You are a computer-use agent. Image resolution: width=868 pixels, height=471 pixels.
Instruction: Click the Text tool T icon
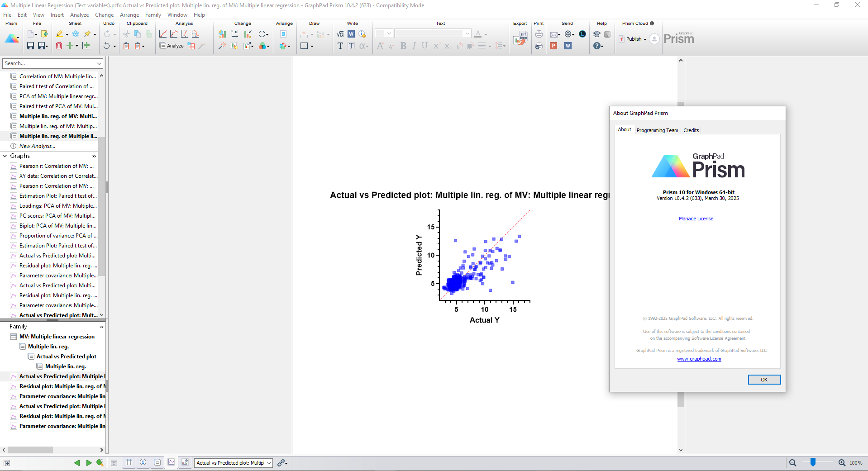pos(340,46)
